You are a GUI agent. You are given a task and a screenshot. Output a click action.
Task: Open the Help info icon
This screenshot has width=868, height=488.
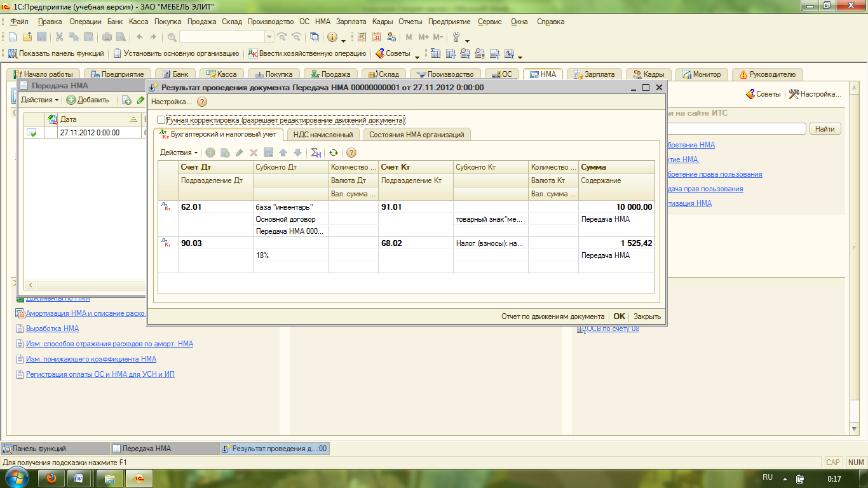tap(332, 37)
